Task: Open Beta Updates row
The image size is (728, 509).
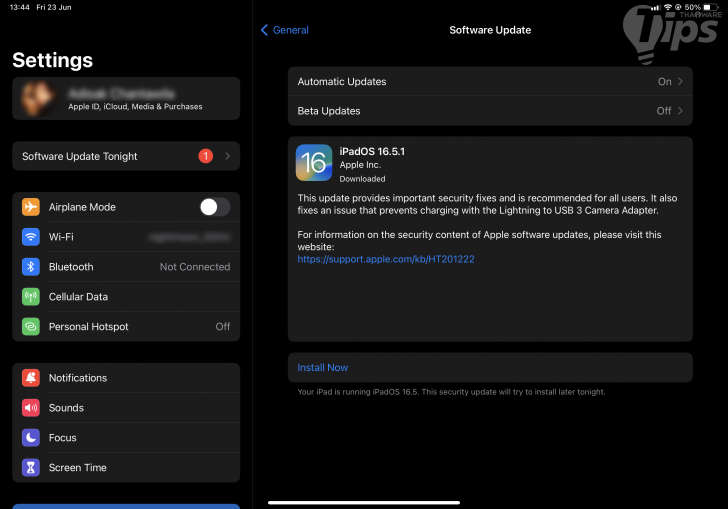Action: [490, 111]
